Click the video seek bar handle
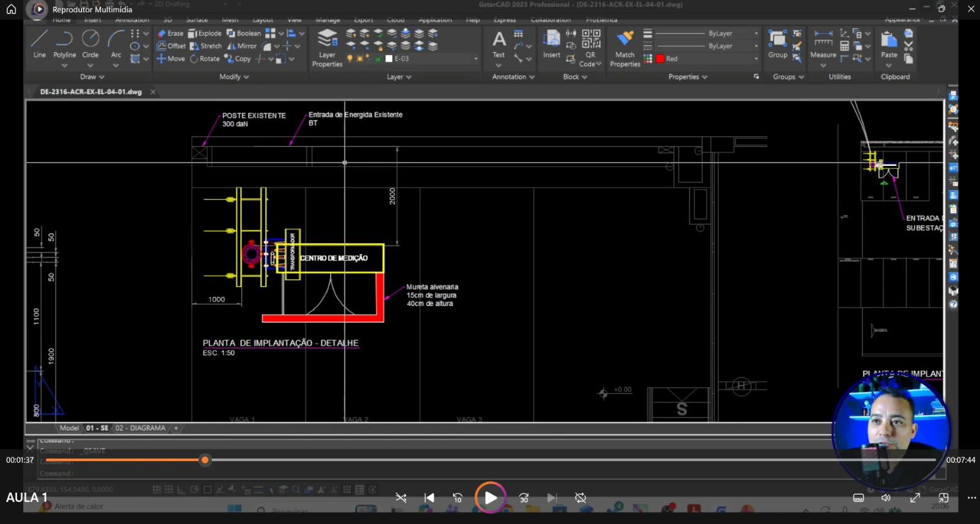Screen dimensions: 980x524 205,460
